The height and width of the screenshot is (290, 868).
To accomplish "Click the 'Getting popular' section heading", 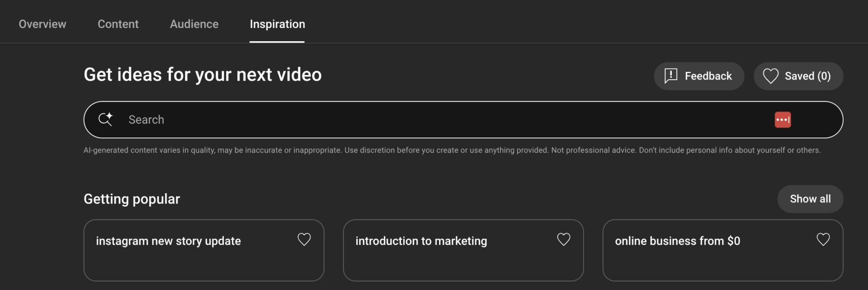I will point(132,199).
